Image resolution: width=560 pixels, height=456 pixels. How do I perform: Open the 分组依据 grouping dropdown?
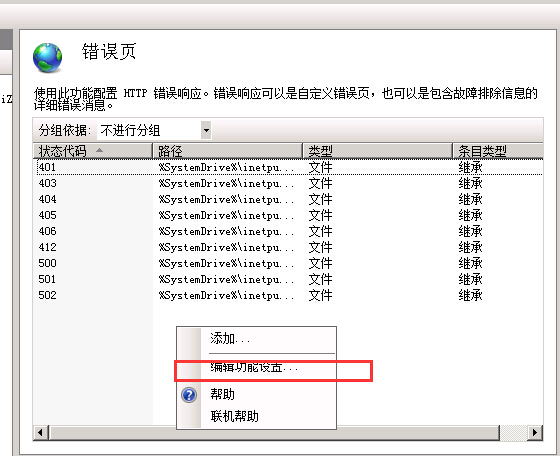pos(206,130)
